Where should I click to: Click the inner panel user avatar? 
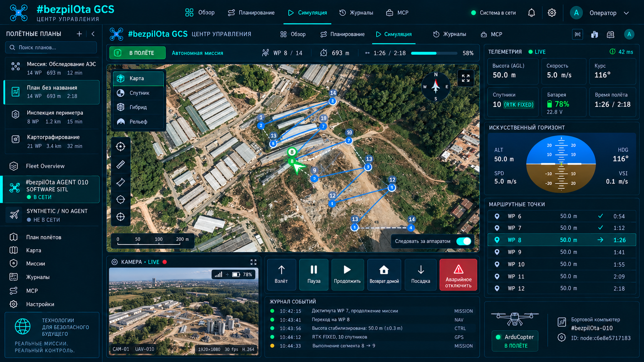[629, 34]
